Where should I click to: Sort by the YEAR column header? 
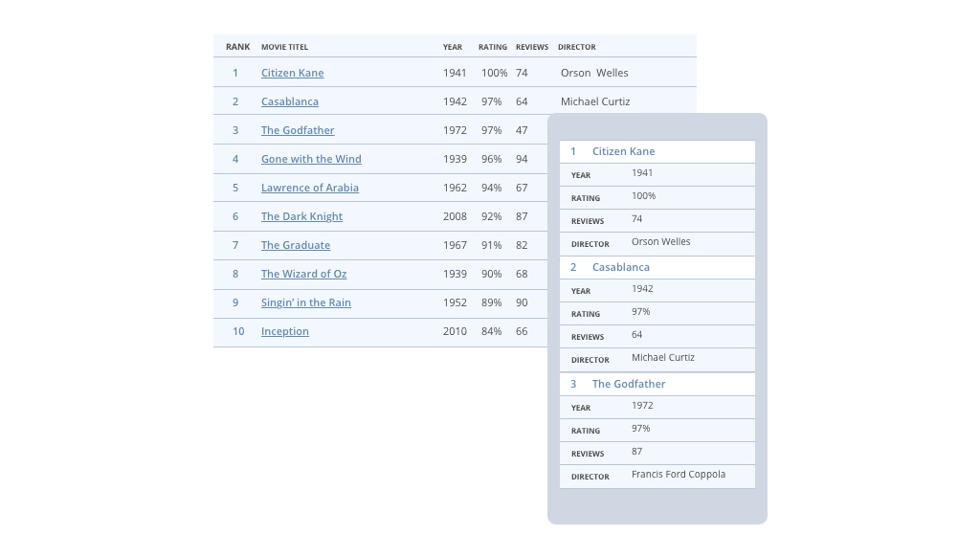(452, 47)
